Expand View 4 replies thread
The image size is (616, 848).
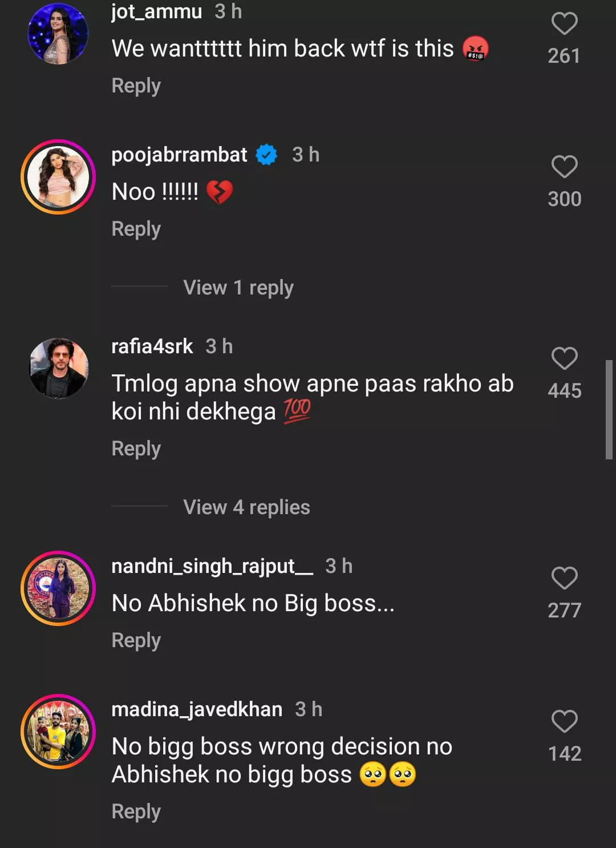246,507
